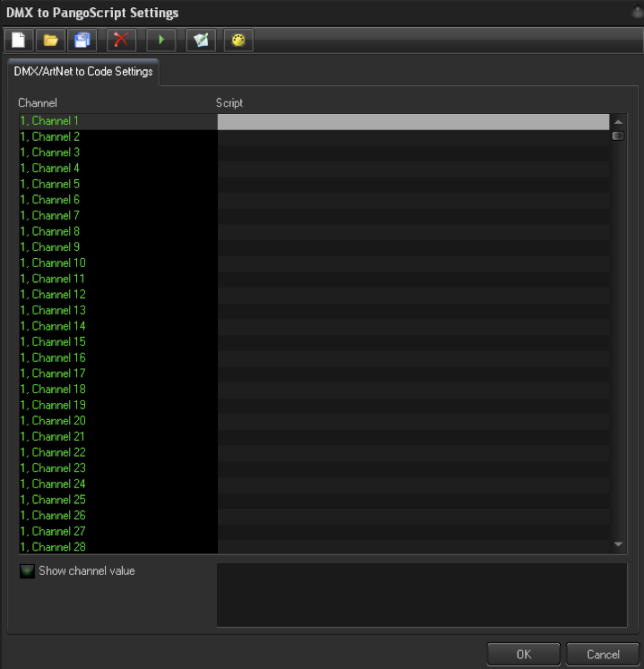Run script with green play arrow
644x669 pixels.
pyautogui.click(x=161, y=40)
